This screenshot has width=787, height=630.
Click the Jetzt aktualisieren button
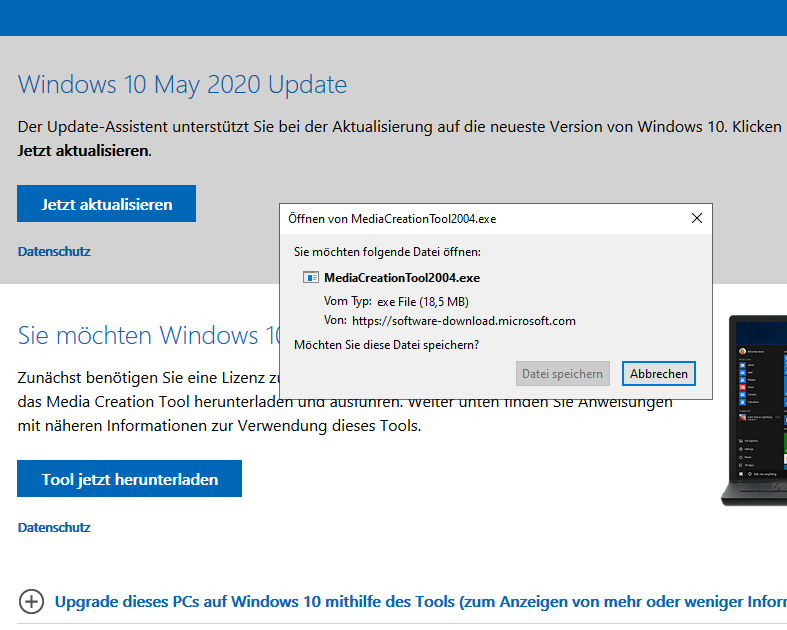(x=106, y=203)
